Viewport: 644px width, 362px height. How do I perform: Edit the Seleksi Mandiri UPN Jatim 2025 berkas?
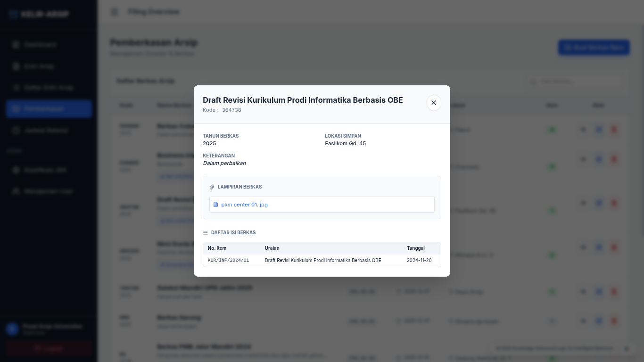point(599,292)
